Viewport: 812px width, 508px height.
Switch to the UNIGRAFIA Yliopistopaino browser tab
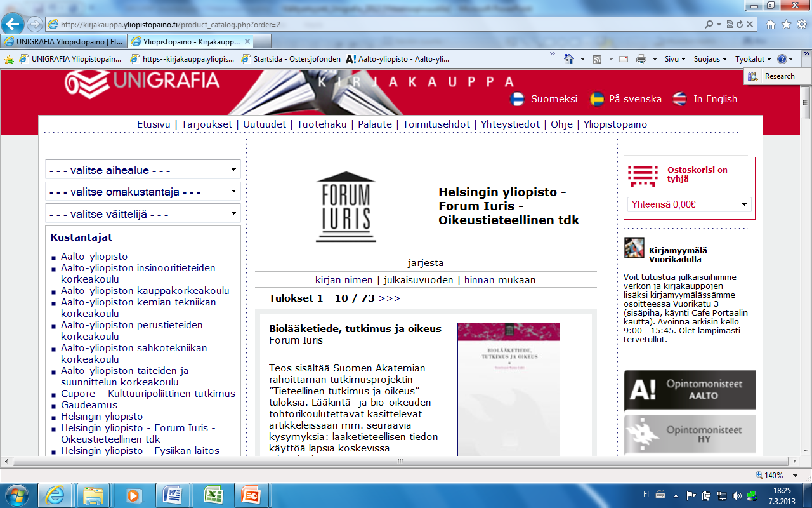(x=63, y=42)
